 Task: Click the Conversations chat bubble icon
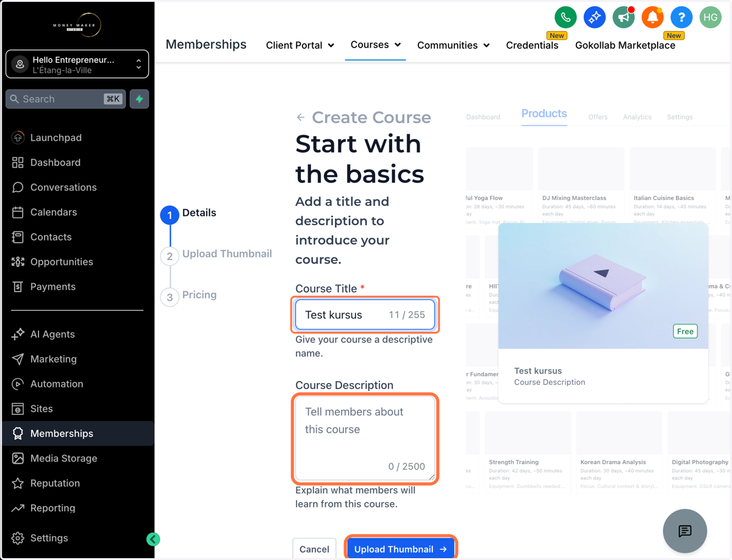coord(18,187)
